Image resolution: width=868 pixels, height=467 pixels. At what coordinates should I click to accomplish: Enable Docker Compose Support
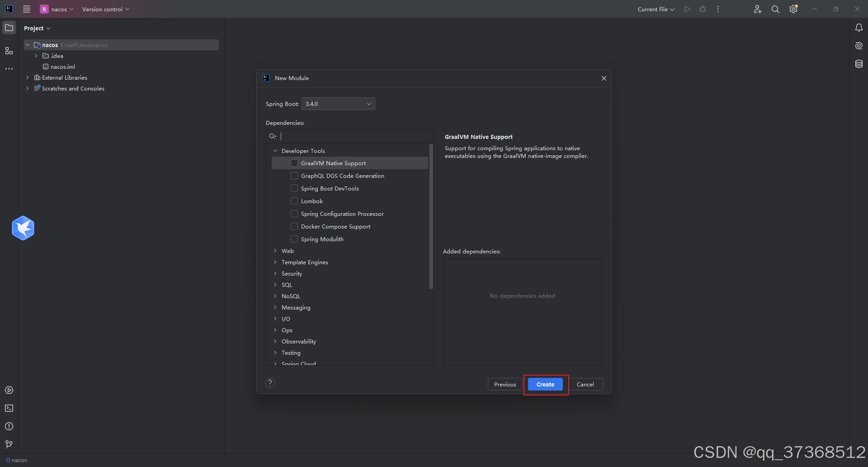(294, 226)
